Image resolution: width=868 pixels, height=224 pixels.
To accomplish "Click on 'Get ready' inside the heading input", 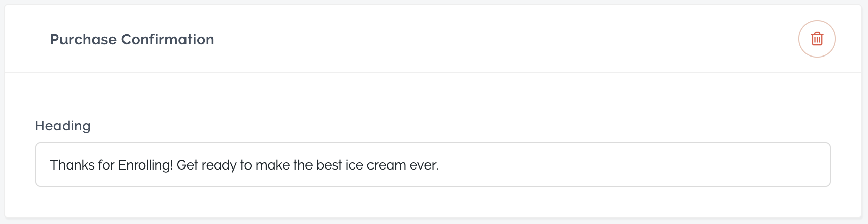I will click(207, 165).
